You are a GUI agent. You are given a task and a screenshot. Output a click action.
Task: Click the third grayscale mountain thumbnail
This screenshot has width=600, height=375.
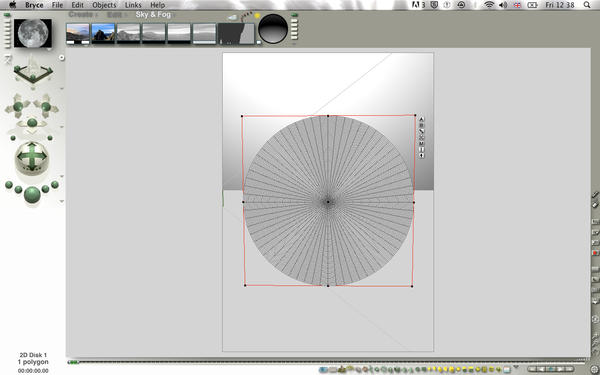[128, 33]
